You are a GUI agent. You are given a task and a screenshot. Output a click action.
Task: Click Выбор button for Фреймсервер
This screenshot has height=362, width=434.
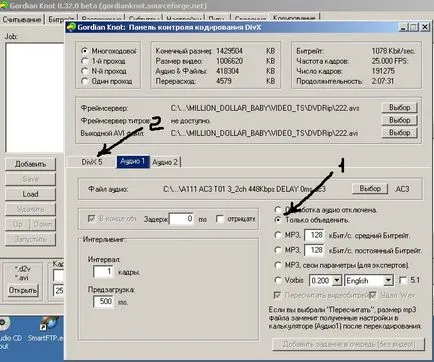399,108
